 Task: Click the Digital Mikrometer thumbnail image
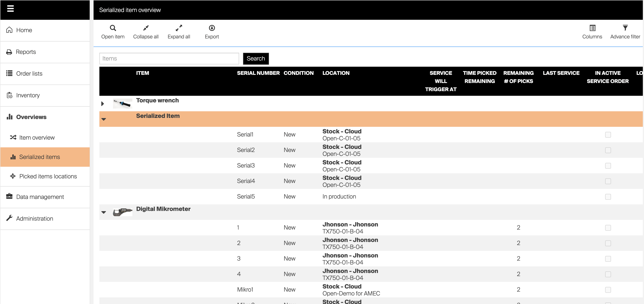click(x=122, y=212)
